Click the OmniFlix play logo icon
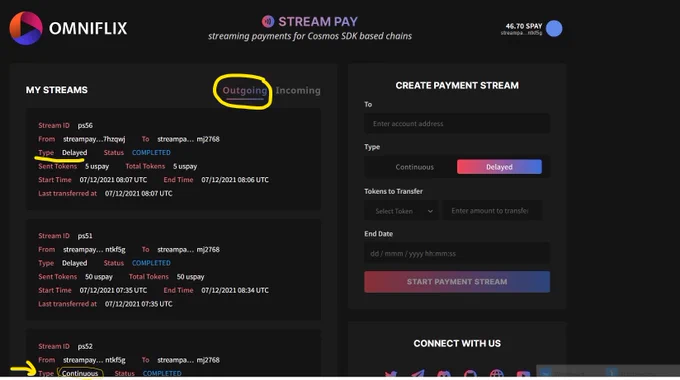The height and width of the screenshot is (380, 680). click(26, 28)
